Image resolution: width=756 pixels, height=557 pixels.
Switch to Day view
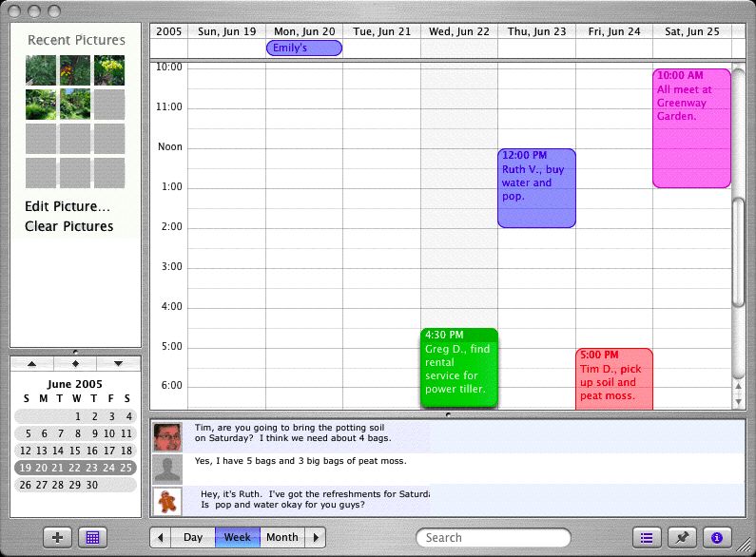193,537
